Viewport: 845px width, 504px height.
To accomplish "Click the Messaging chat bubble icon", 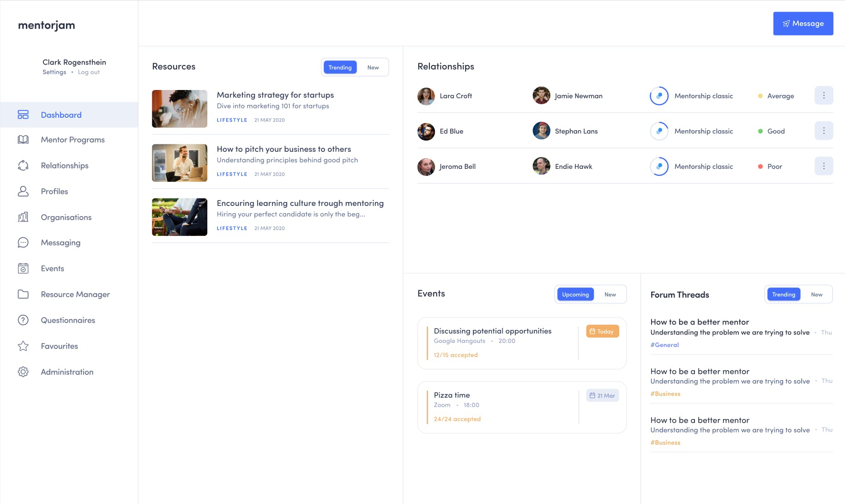I will [x=23, y=242].
